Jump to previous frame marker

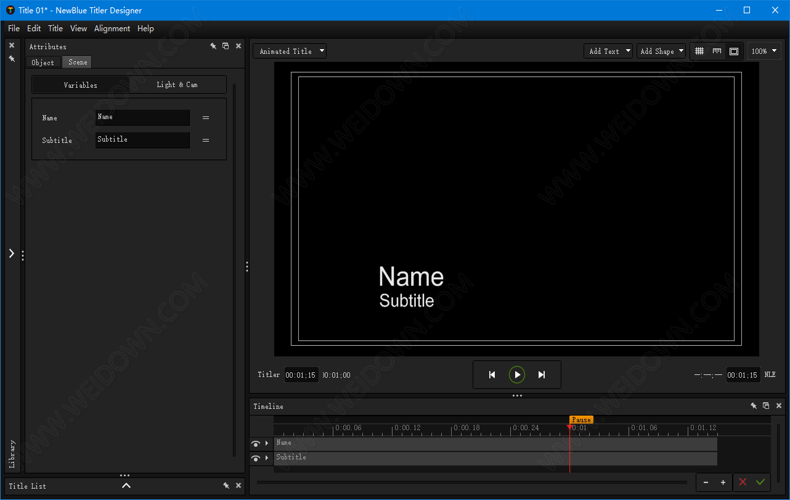(492, 374)
